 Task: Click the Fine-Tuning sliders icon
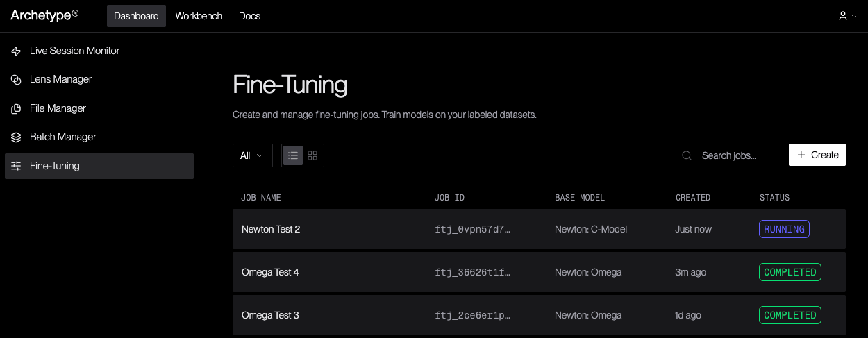coord(17,167)
